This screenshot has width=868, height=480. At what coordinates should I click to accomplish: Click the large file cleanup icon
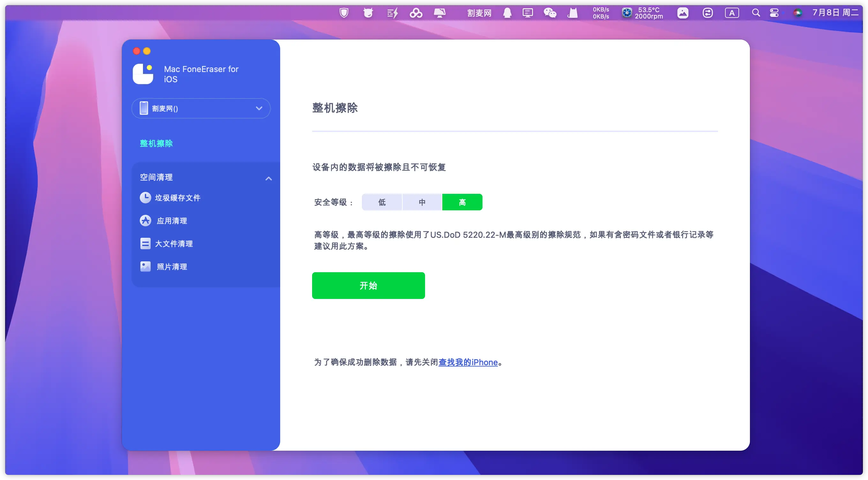(x=145, y=244)
